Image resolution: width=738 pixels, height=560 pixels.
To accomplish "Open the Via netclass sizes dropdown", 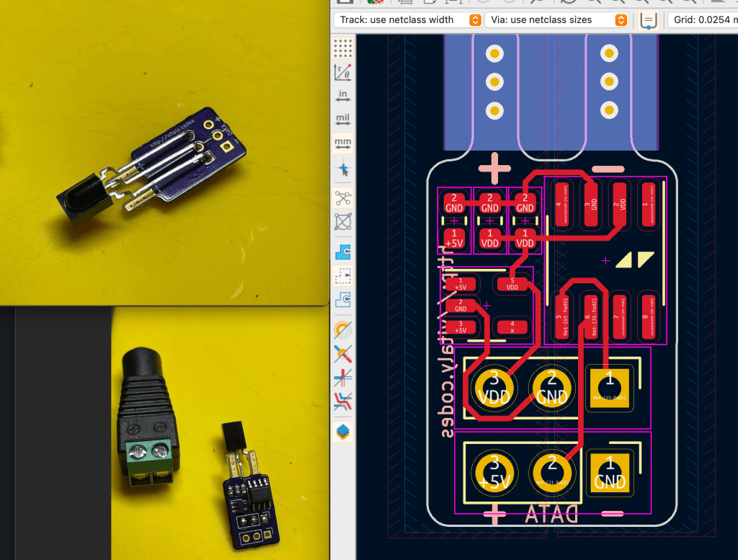I will coord(556,20).
